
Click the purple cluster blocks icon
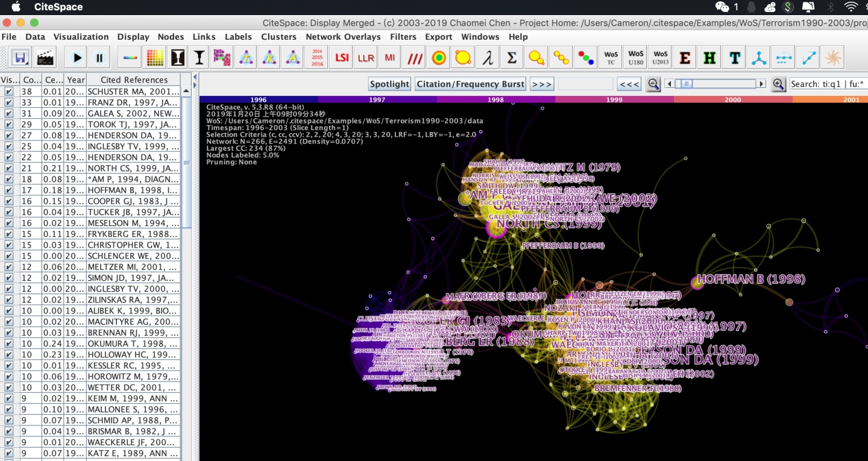pos(222,58)
